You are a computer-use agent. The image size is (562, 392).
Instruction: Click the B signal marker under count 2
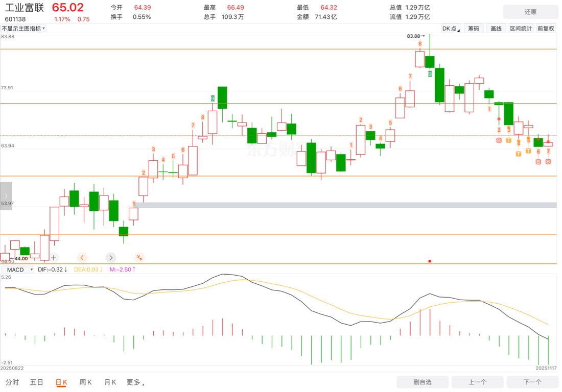pyautogui.click(x=499, y=140)
